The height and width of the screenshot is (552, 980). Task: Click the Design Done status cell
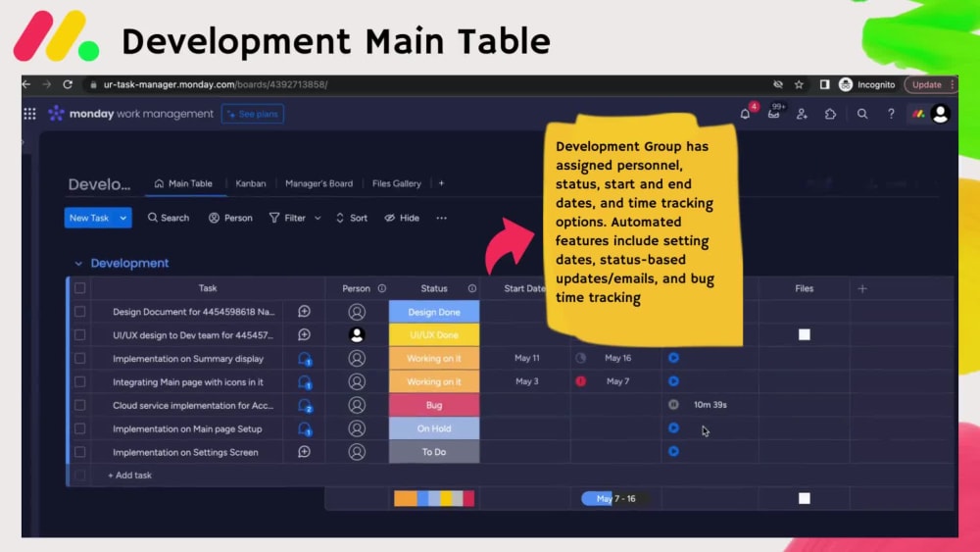434,312
